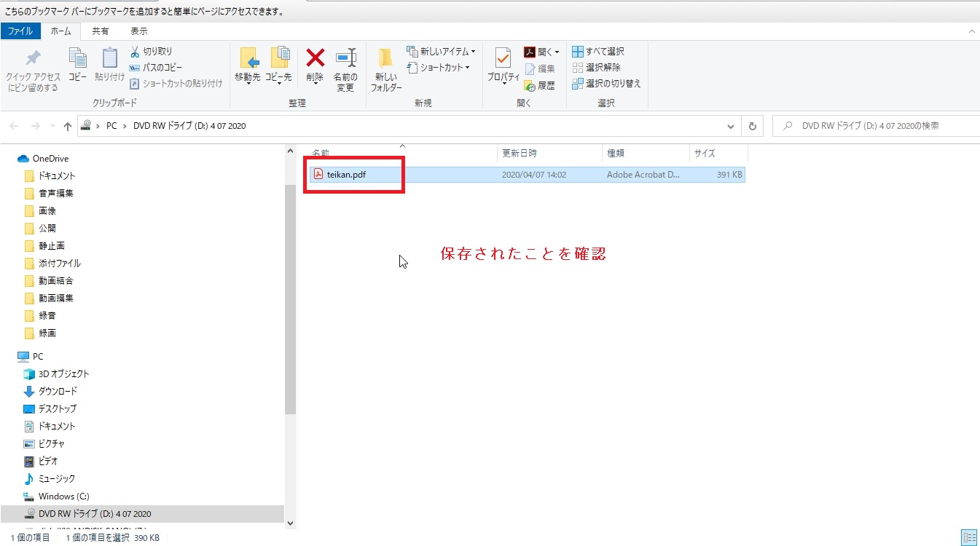
Task: Click Select All in ribbon
Action: click(598, 52)
